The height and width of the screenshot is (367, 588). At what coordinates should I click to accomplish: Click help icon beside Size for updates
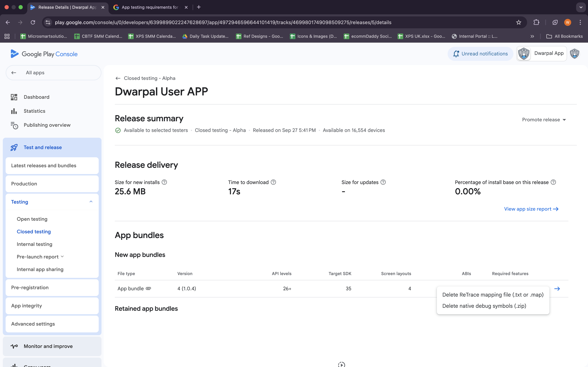click(383, 182)
